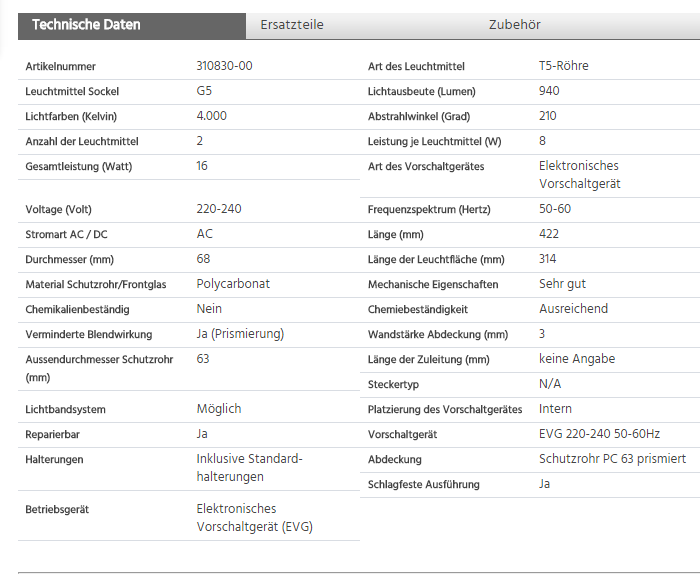Select article number 310830-00
Image resolution: width=700 pixels, height=586 pixels.
point(224,66)
